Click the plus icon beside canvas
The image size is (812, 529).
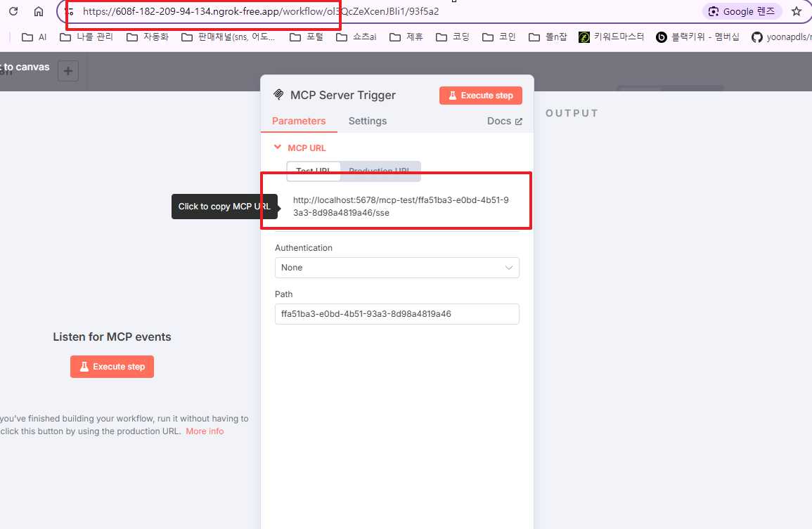67,71
